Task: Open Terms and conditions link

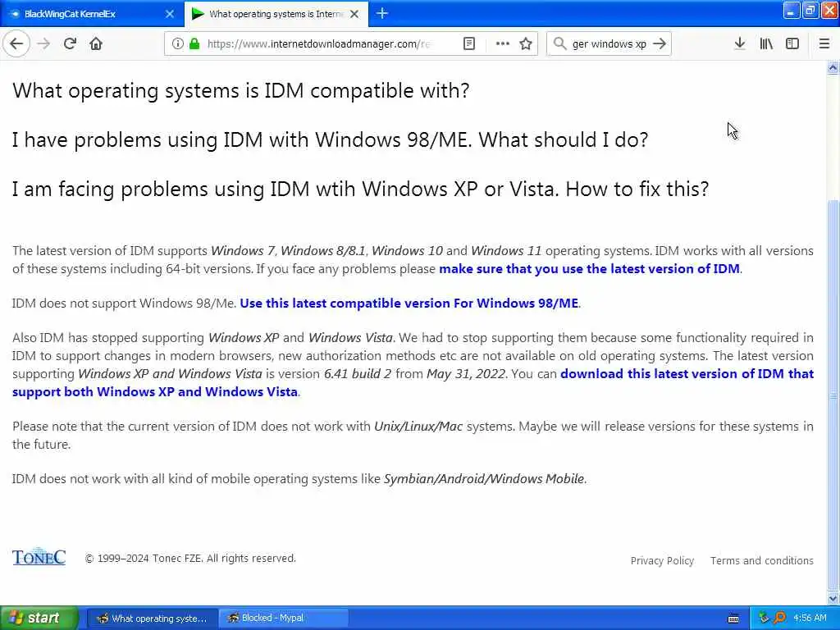Action: pyautogui.click(x=762, y=560)
